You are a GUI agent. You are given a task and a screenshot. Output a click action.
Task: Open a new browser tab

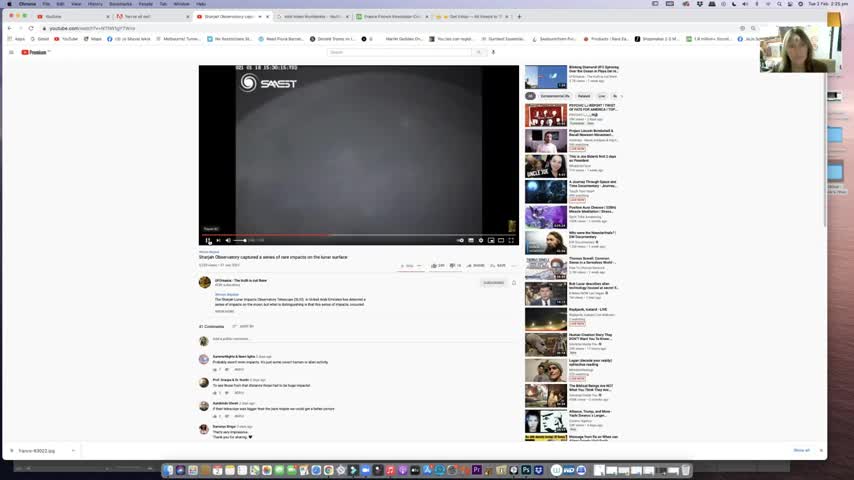pos(519,16)
